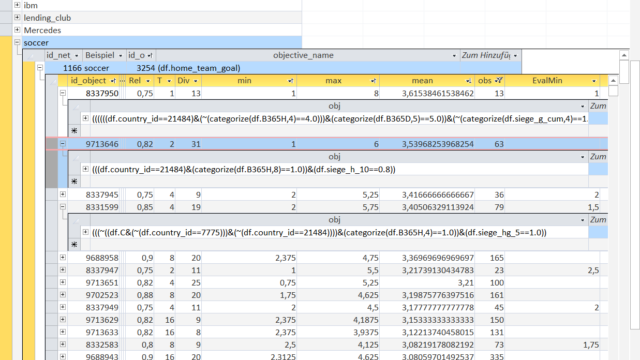Open the max column sort dropdown
Viewport: 640px width, 360px height.
tap(373, 81)
